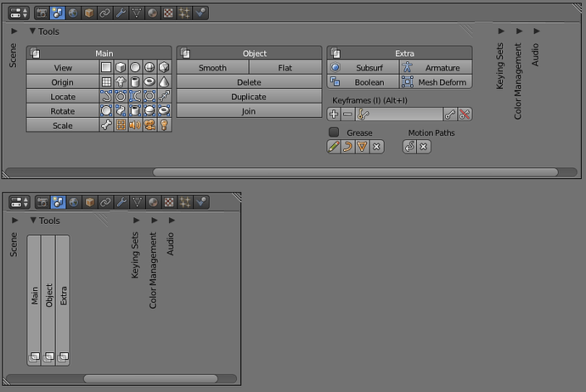Add a Boolean modifier
This screenshot has width=586, height=392.
(363, 81)
